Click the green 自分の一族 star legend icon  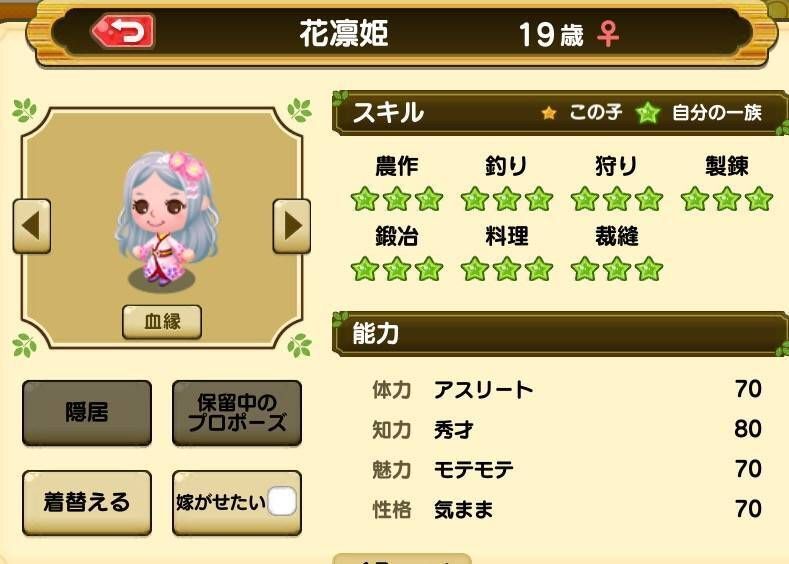[x=647, y=113]
